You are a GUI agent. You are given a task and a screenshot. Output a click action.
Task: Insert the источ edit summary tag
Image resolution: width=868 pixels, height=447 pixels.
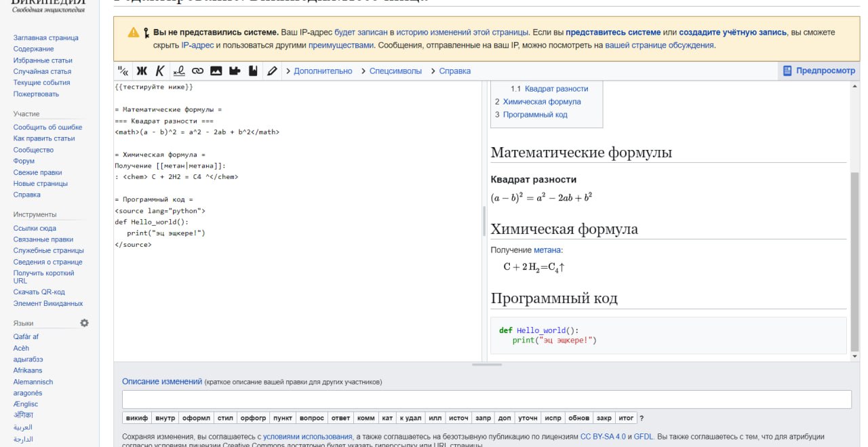coord(459,418)
